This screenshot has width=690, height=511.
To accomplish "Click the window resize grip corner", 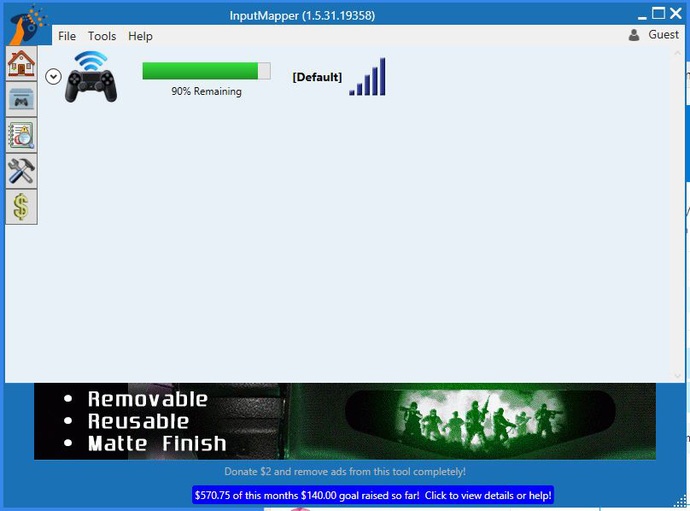I will (681, 501).
